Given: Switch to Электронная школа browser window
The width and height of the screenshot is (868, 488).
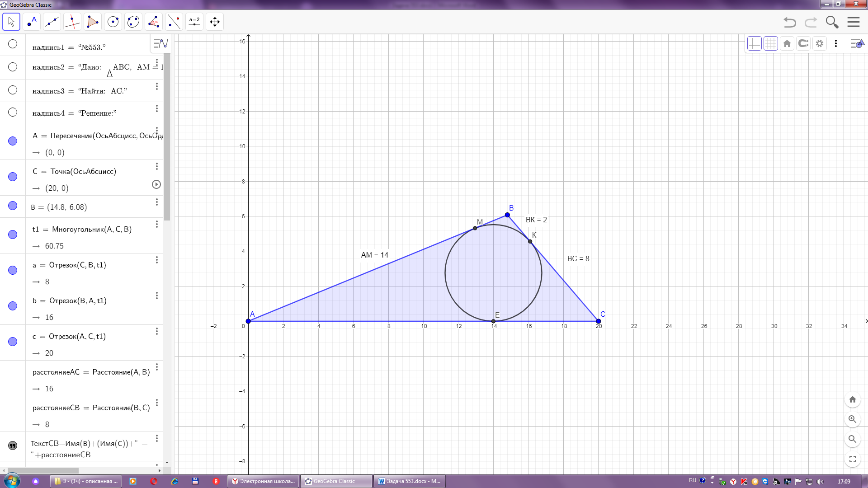Looking at the screenshot, I should (x=264, y=481).
